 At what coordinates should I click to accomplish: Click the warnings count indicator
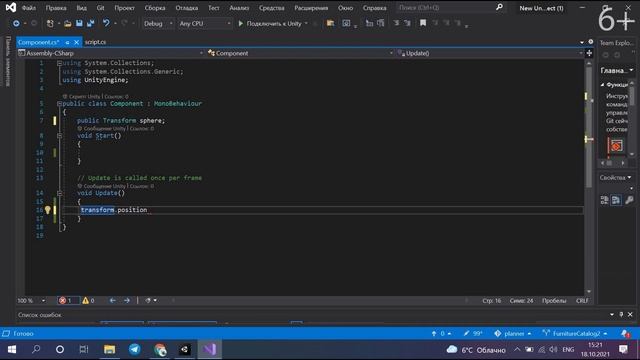click(88, 300)
